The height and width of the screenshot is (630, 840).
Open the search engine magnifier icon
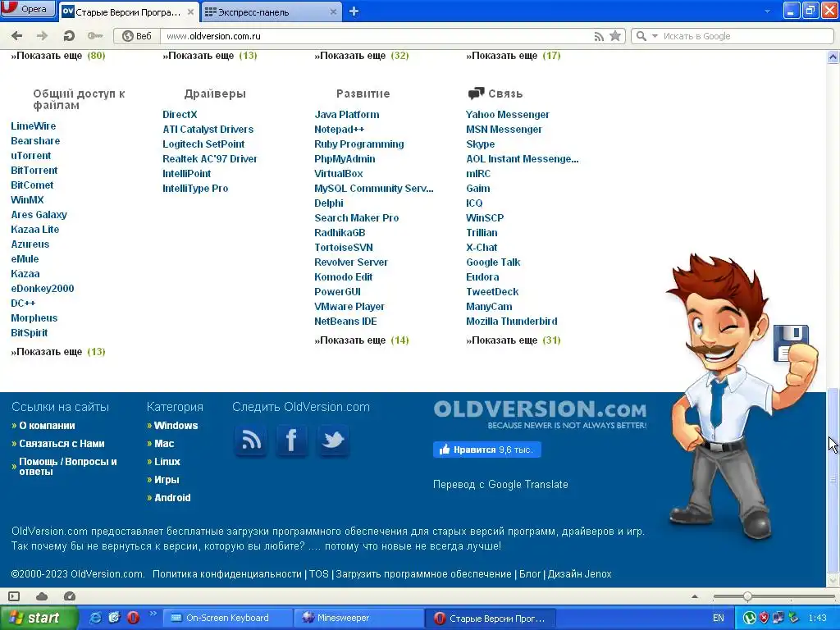pos(641,36)
